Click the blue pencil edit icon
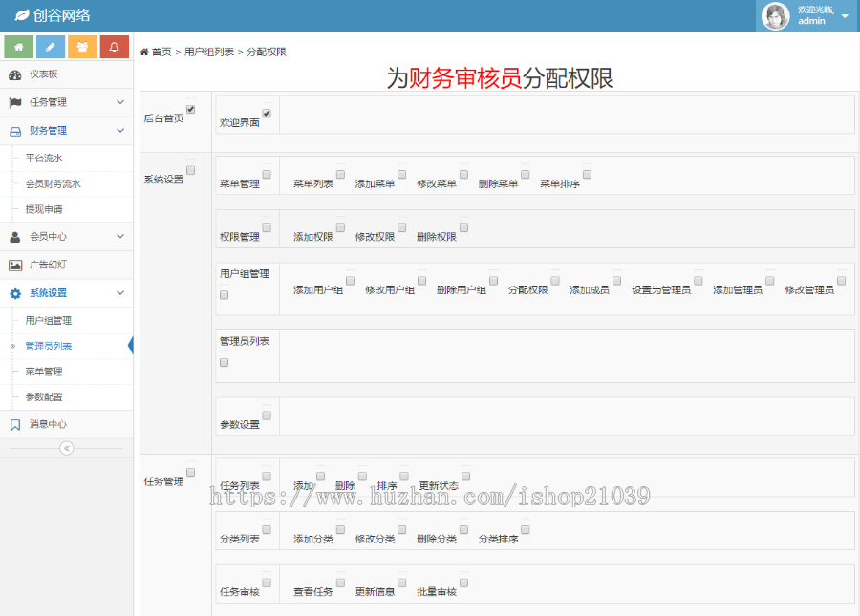The width and height of the screenshot is (860, 616). pos(51,46)
